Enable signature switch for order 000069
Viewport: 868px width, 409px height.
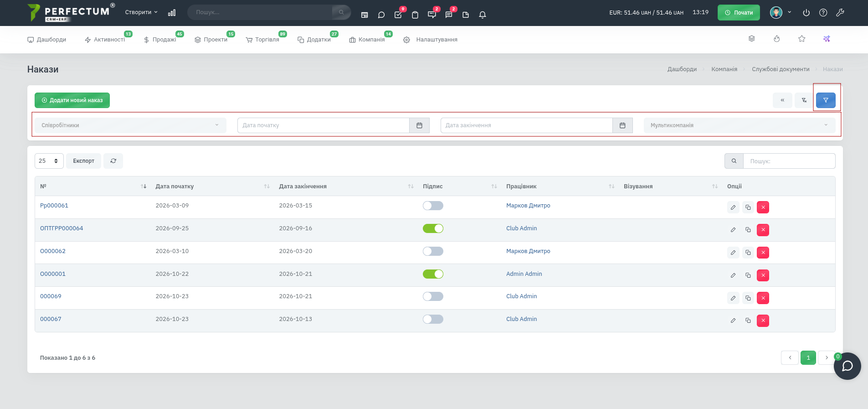click(433, 296)
